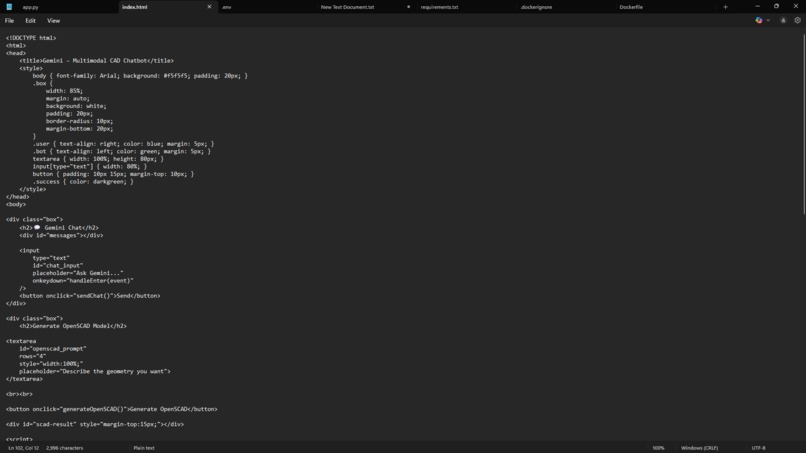Select the index.html tab

click(135, 7)
